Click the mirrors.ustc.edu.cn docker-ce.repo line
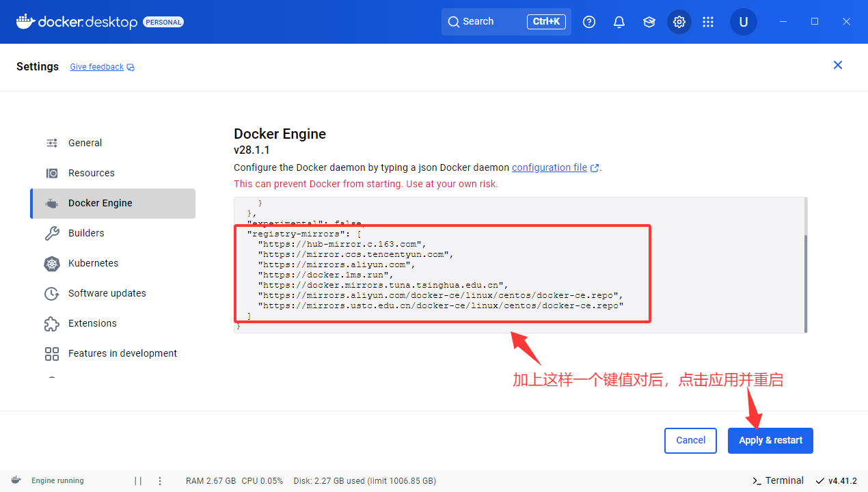 click(441, 305)
